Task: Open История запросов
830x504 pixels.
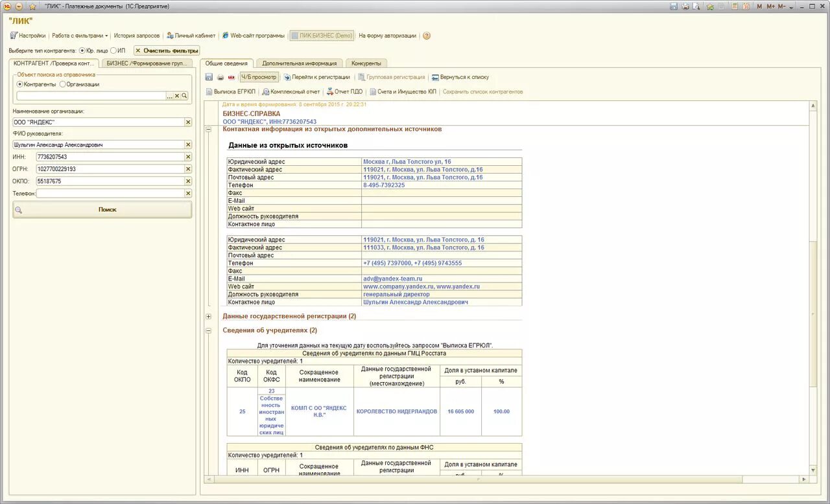Action: pyautogui.click(x=137, y=36)
